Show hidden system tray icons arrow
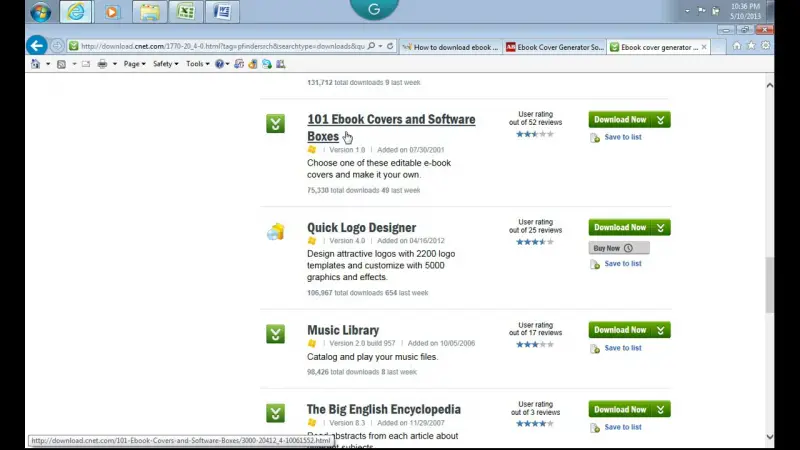The height and width of the screenshot is (450, 800). [x=687, y=11]
